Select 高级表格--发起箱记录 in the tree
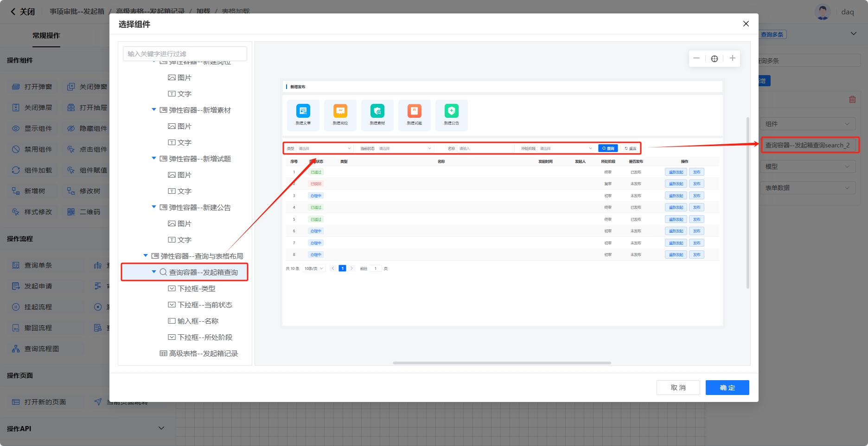868x446 pixels. (203, 353)
